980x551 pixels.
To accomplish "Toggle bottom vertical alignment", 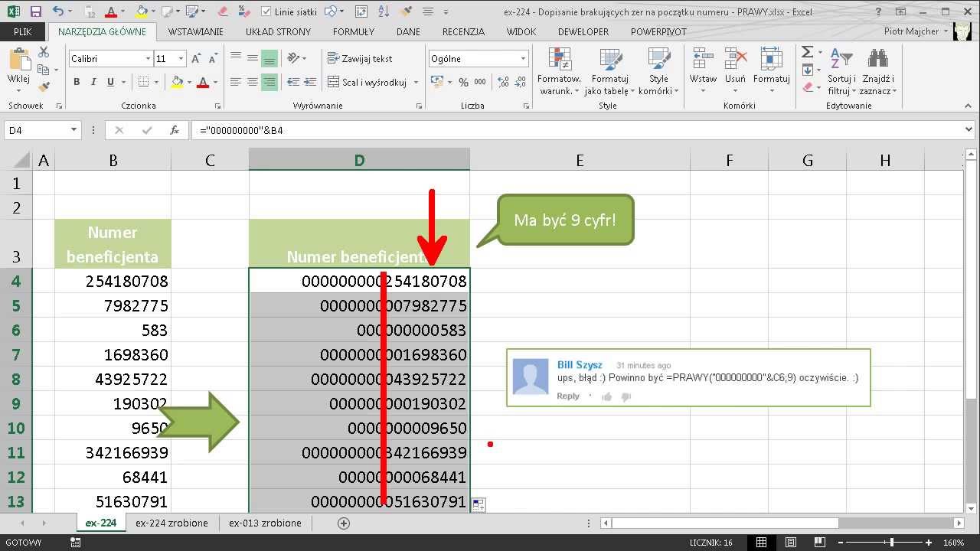I will [269, 58].
